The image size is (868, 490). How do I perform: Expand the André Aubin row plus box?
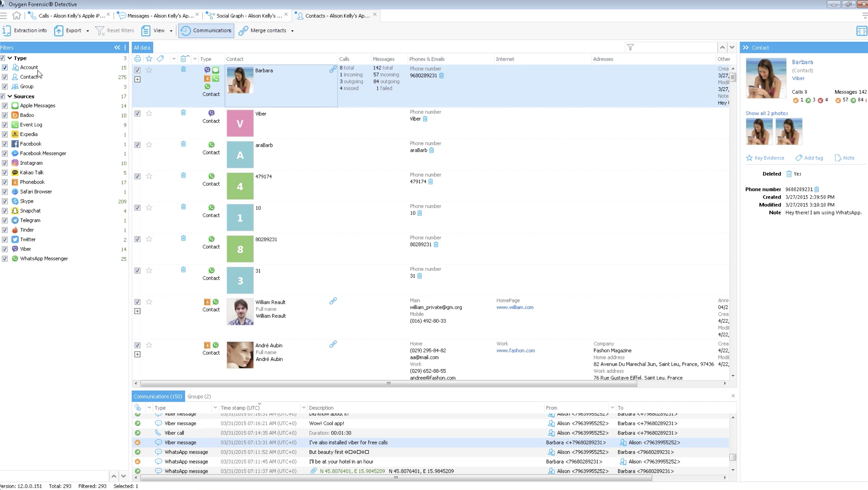(137, 354)
